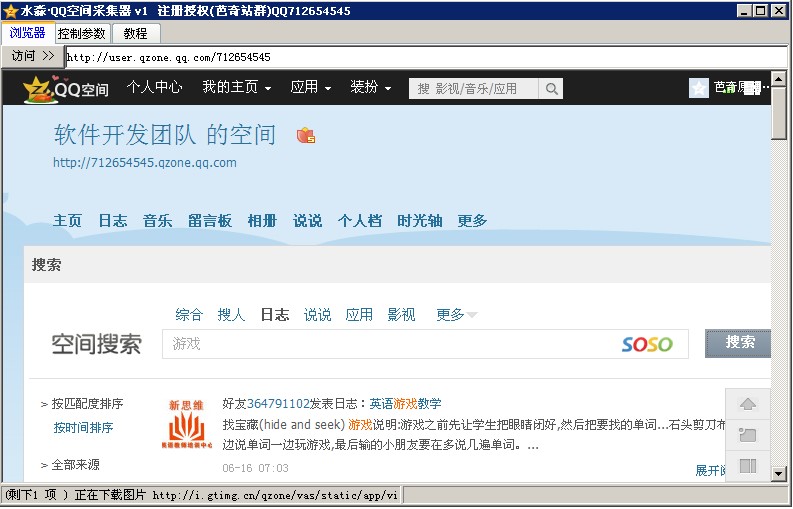Click the blue 搜索 button
Screen dimensions: 793x509
pos(738,343)
